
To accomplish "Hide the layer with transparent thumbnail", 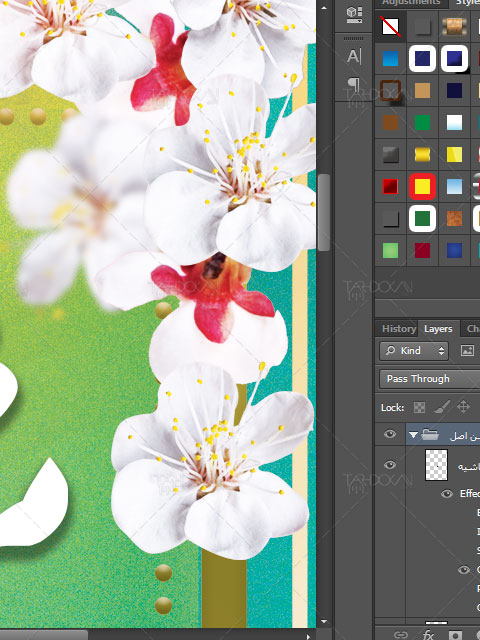I will pyautogui.click(x=390, y=465).
